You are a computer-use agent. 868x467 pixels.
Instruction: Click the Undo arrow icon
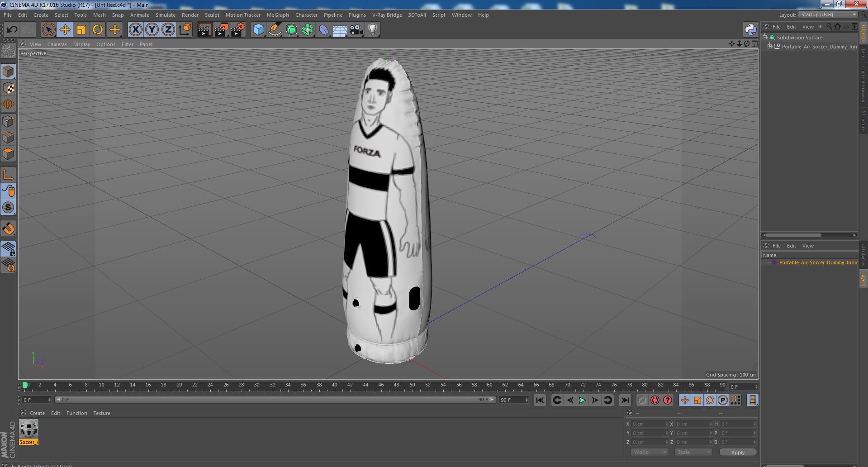point(12,30)
